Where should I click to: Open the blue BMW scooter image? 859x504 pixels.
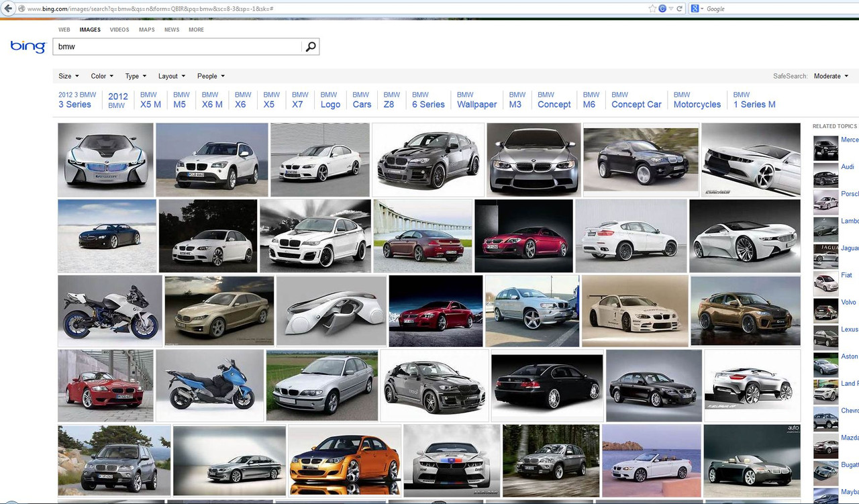point(209,385)
